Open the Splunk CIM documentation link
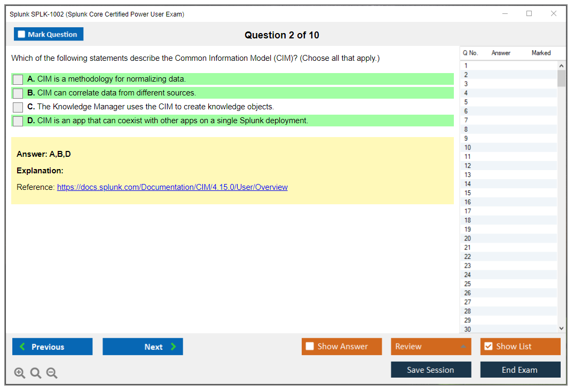 pyautogui.click(x=172, y=187)
